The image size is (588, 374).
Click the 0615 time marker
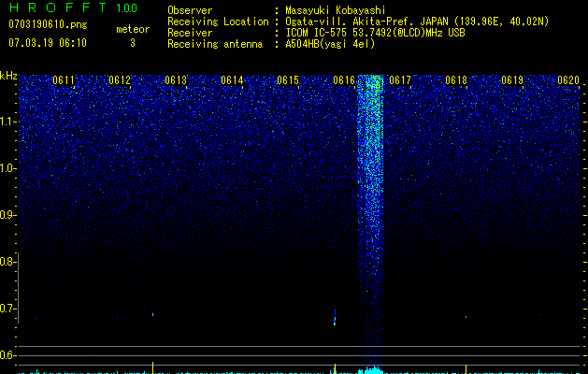[x=288, y=80]
